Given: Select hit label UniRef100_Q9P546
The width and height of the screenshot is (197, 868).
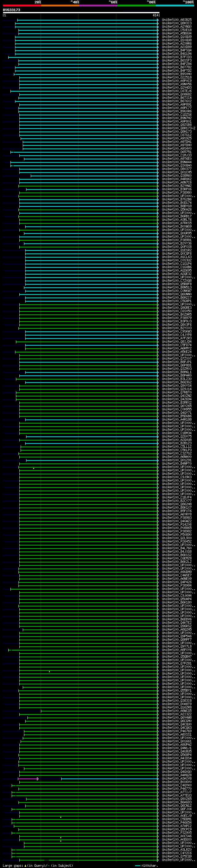Looking at the screenshot, I should [177, 636].
